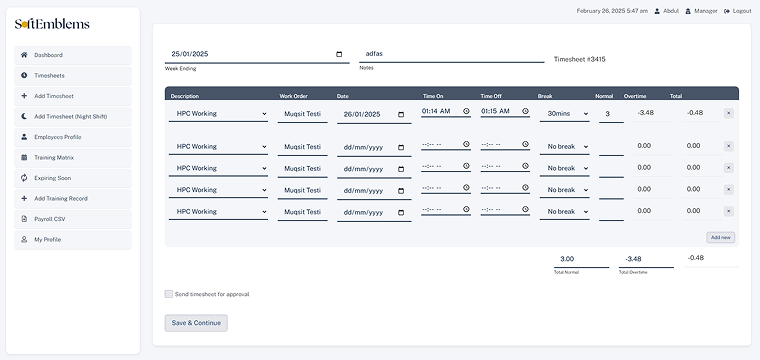The width and height of the screenshot is (760, 360).
Task: Click second row Normal hours field
Action: pyautogui.click(x=611, y=147)
